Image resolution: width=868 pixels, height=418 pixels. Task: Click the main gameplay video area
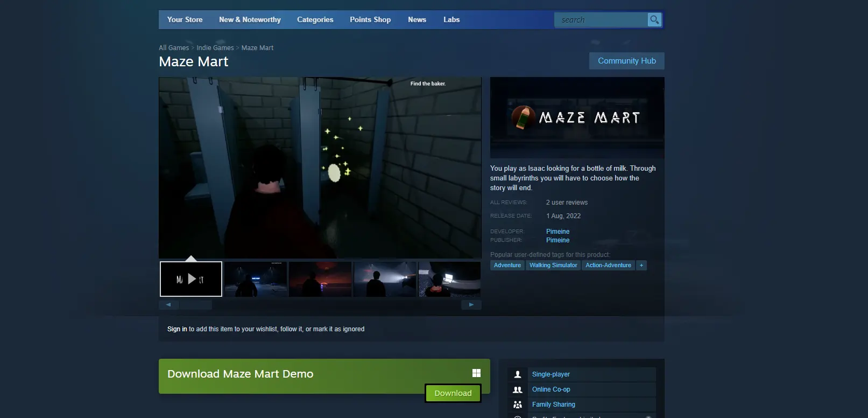click(320, 168)
